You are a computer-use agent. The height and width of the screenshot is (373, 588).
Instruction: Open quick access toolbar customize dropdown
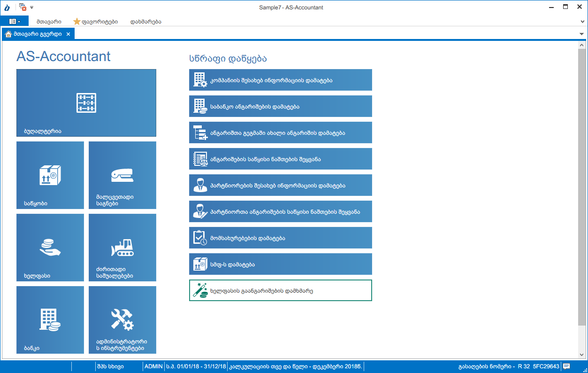31,8
